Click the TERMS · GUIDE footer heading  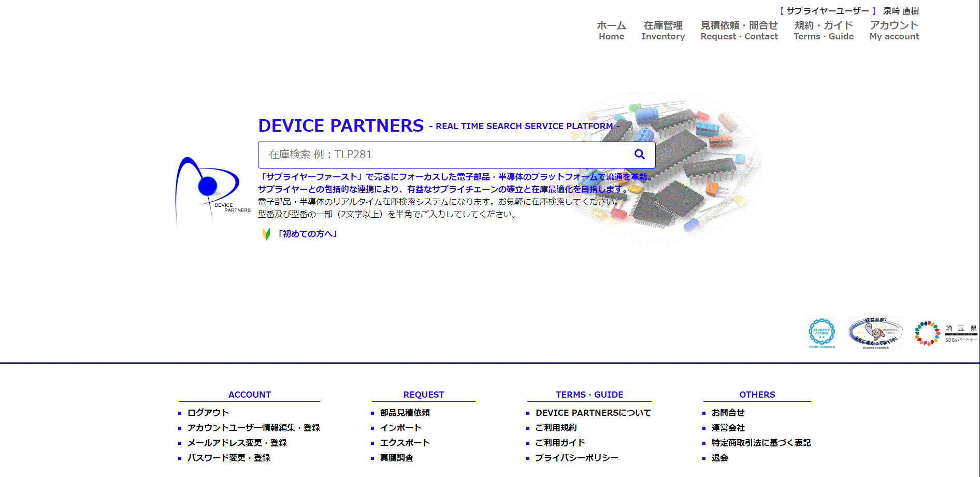click(x=589, y=395)
